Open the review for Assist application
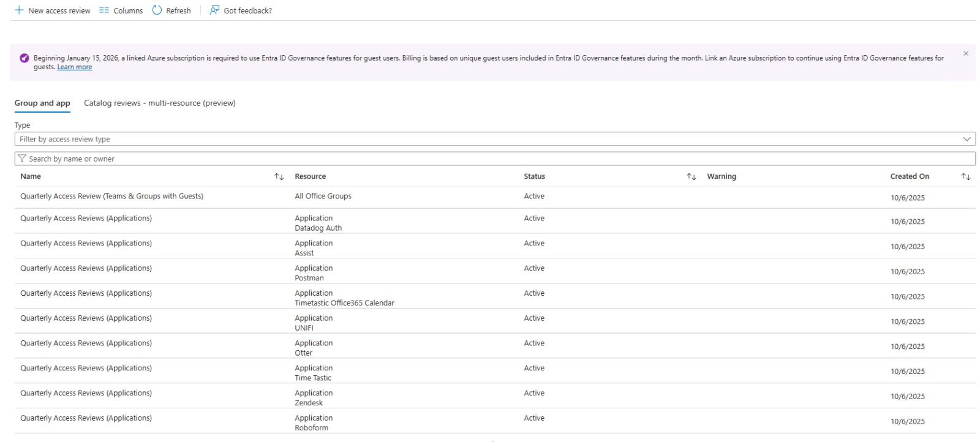Image resolution: width=980 pixels, height=442 pixels. [86, 244]
